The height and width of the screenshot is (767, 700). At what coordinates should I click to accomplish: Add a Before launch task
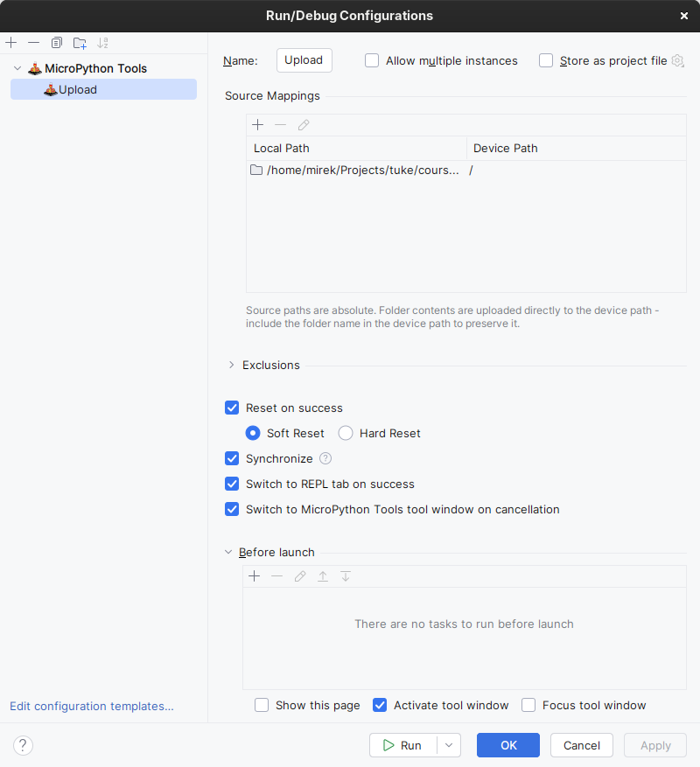(254, 576)
